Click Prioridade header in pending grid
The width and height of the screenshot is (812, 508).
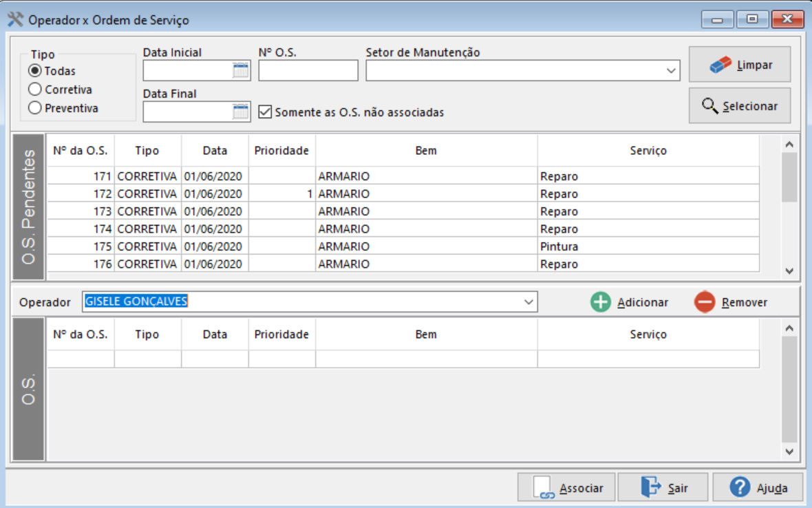tap(282, 151)
